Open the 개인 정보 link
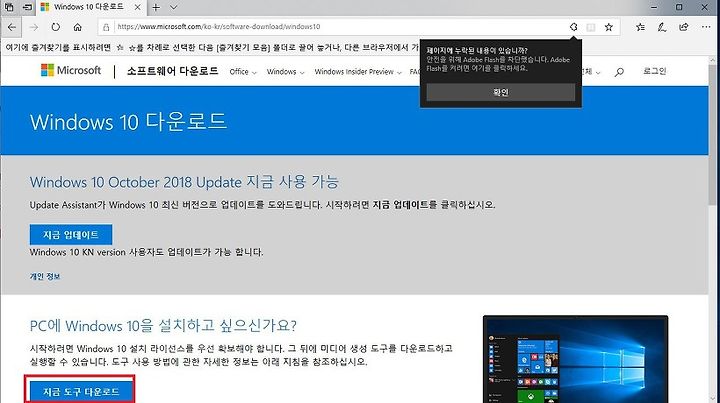This screenshot has height=403, width=720. click(x=45, y=276)
